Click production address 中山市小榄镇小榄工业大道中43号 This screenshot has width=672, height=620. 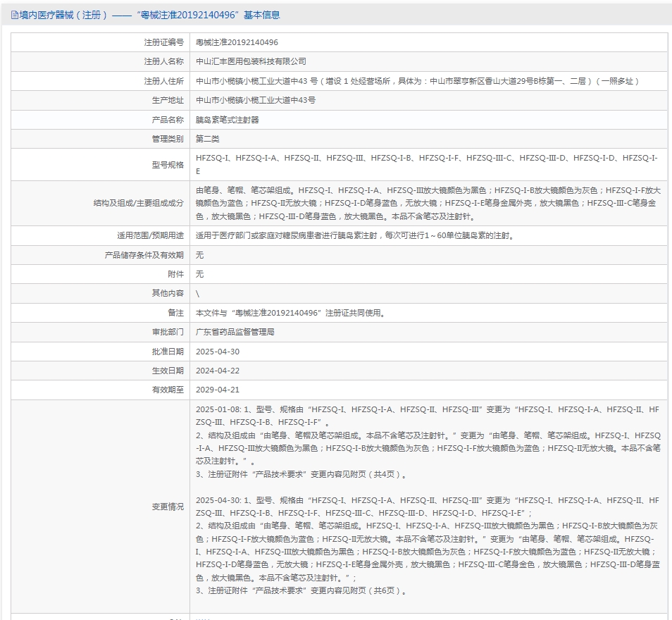pyautogui.click(x=256, y=100)
